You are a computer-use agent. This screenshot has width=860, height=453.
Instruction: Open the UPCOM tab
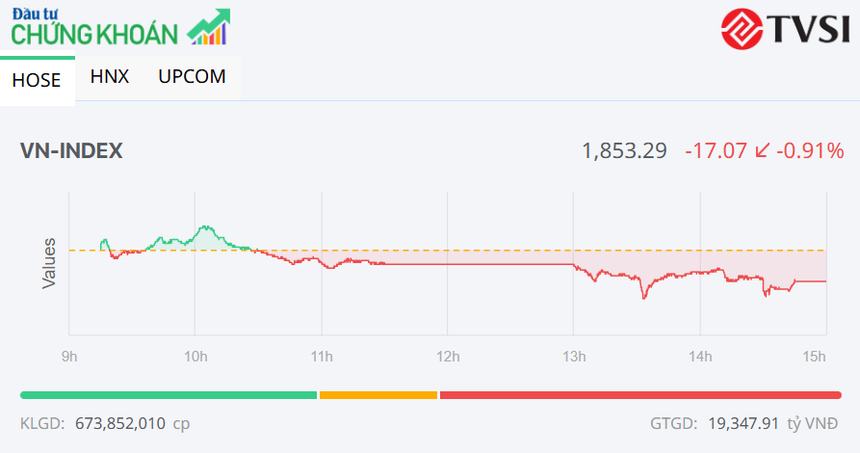192,76
